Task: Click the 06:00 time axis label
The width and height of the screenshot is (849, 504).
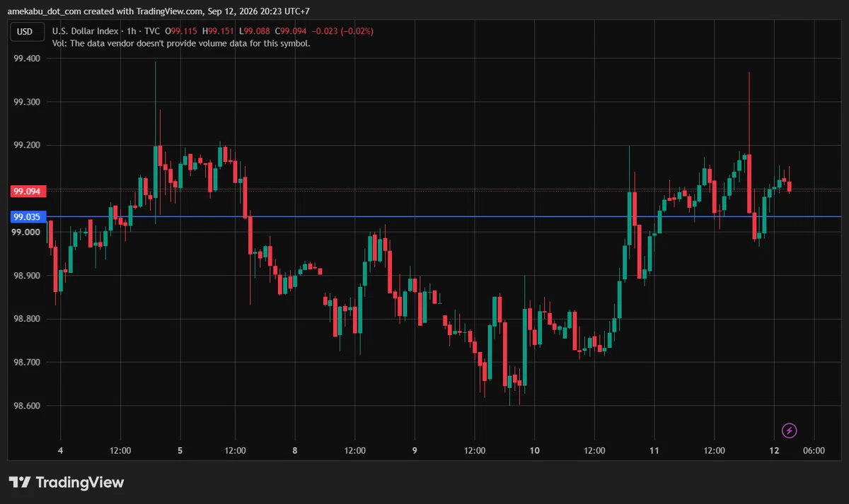Action: click(814, 450)
